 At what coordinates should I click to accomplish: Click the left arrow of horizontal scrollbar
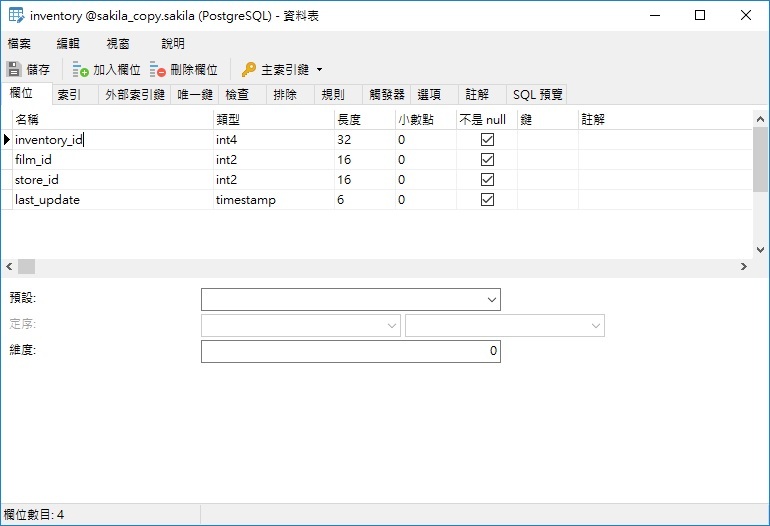(x=9, y=267)
